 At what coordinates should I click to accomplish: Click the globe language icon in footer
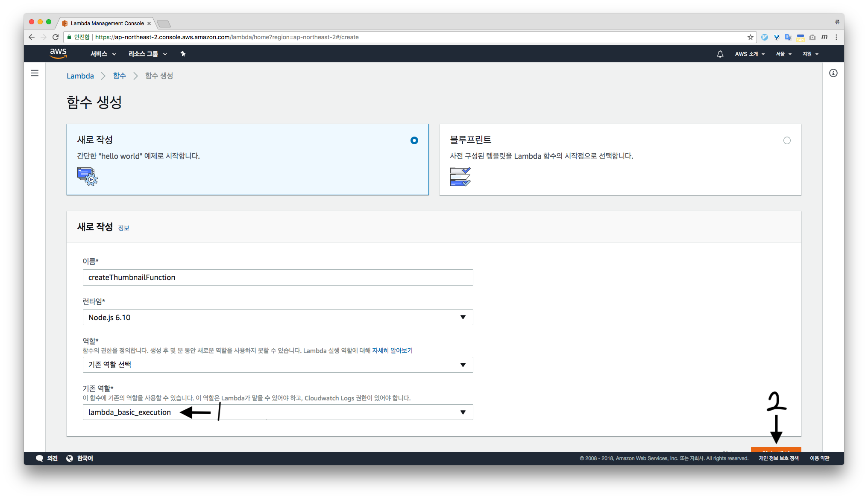(x=70, y=458)
